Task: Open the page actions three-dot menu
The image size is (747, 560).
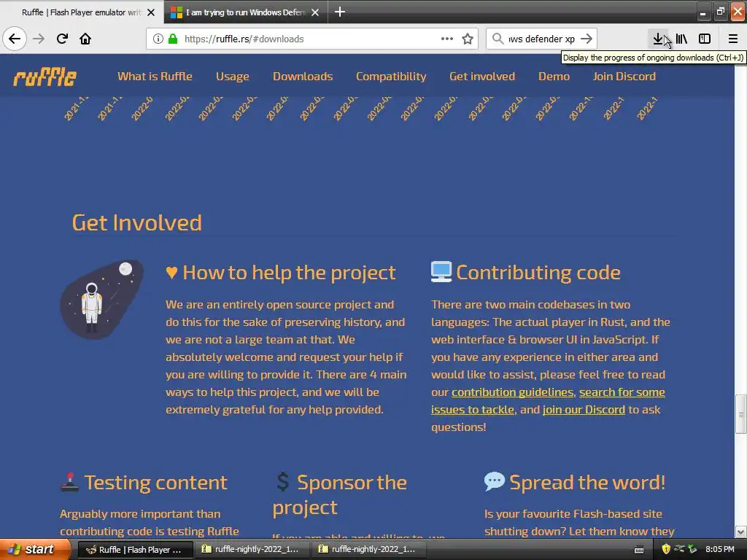Action: (x=447, y=39)
